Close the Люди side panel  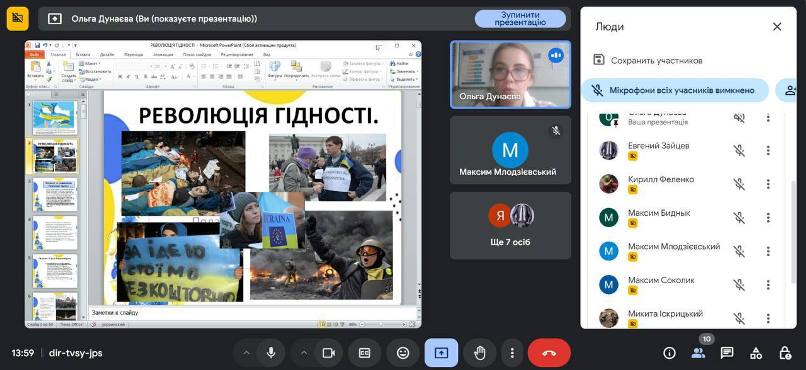(777, 27)
